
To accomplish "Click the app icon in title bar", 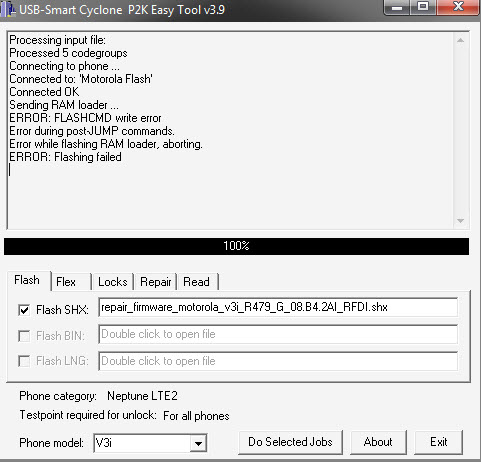I will click(x=7, y=10).
